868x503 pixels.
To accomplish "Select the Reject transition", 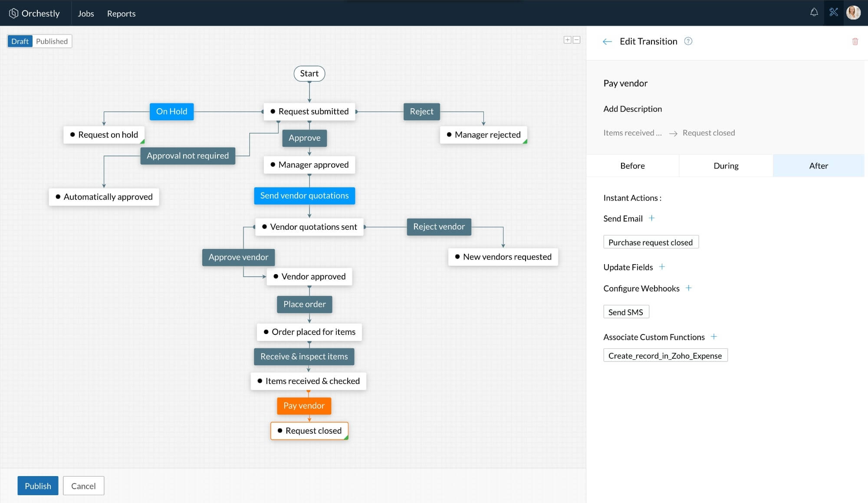I will [421, 112].
